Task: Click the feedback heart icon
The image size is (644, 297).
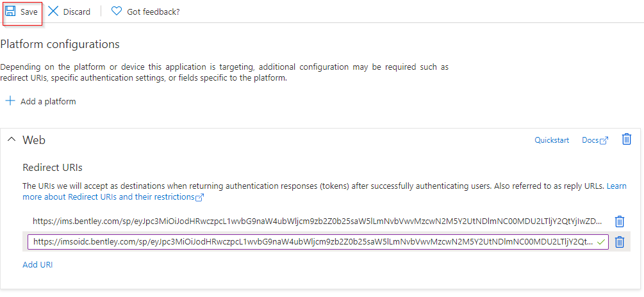Action: click(116, 12)
